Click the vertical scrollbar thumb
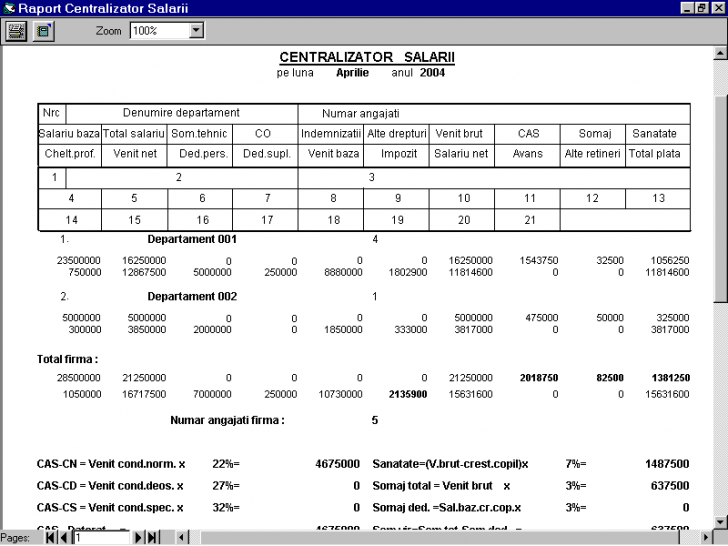The height and width of the screenshot is (546, 728). point(720,199)
